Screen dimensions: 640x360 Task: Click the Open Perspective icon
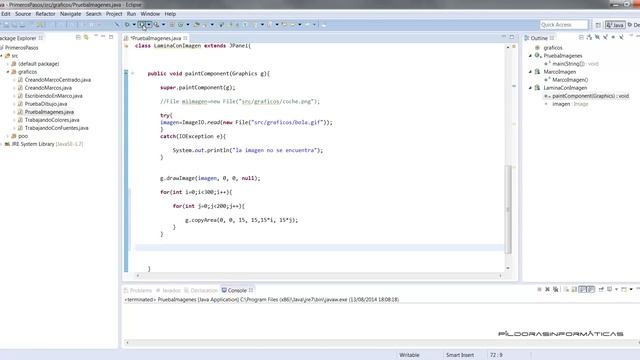click(x=598, y=25)
